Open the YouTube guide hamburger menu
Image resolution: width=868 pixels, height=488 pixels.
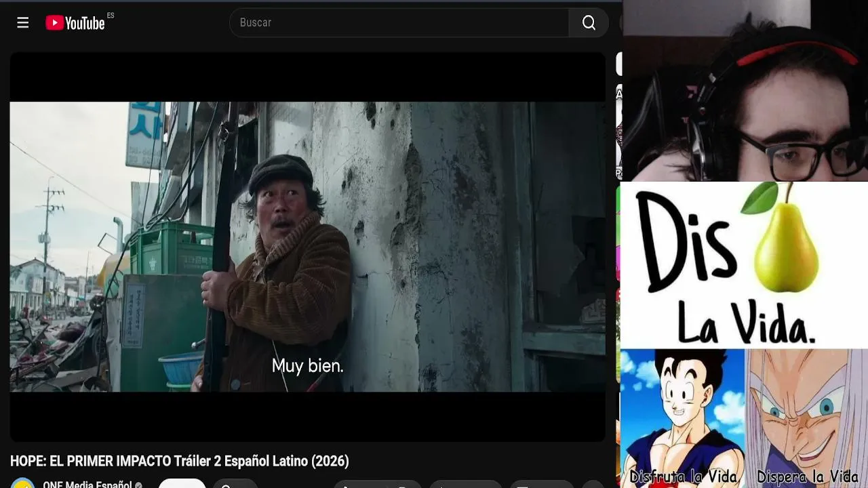click(23, 23)
